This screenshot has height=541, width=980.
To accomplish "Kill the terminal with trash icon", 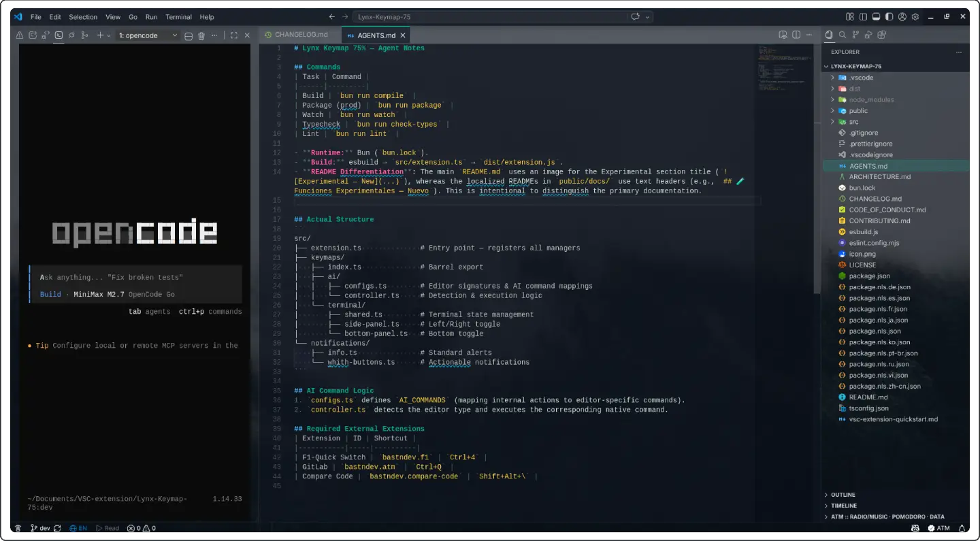I will 201,36.
